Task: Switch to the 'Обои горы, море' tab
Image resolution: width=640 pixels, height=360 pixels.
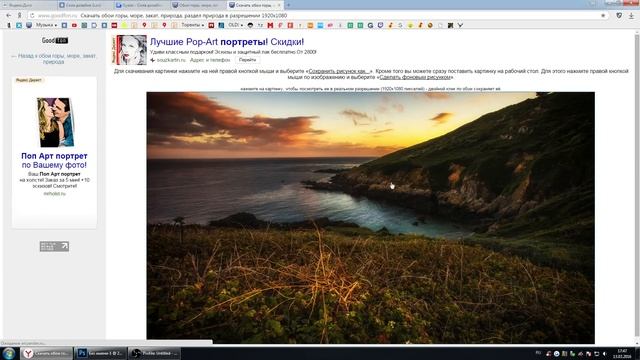Action: 198,5
